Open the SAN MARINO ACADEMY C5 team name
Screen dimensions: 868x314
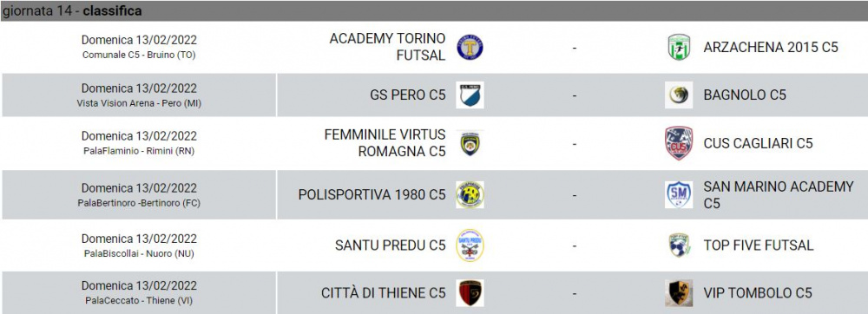(779, 195)
